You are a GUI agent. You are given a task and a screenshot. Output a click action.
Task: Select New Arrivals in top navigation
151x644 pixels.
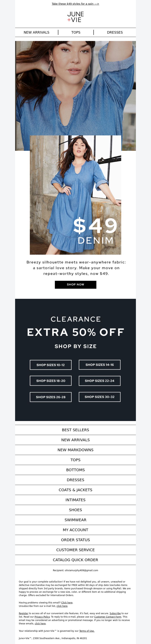point(36,32)
